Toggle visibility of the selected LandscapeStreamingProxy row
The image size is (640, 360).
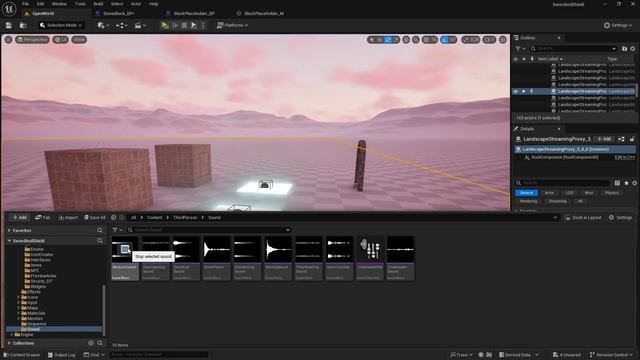tap(516, 91)
